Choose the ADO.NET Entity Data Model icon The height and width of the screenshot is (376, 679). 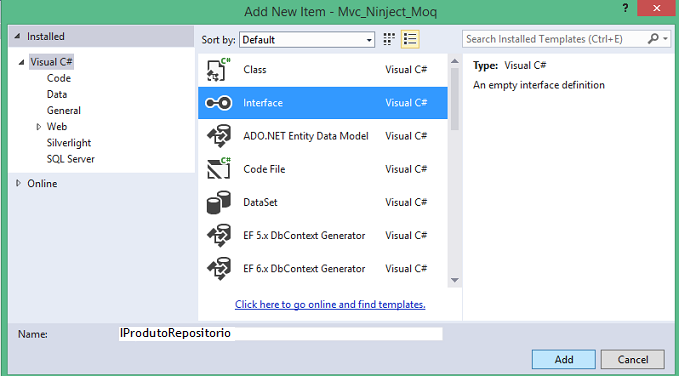point(219,136)
